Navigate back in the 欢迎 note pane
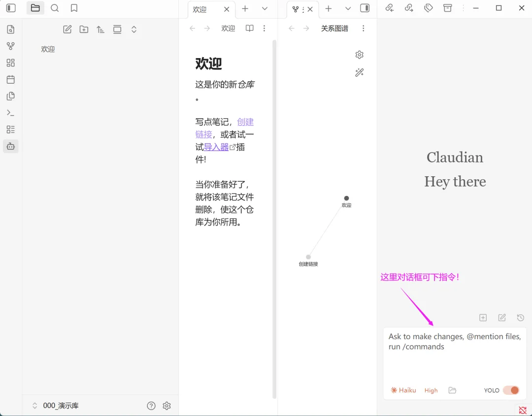 point(193,28)
